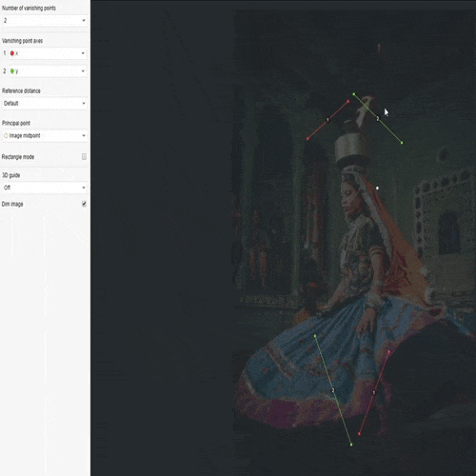Pick the lower green line's top endpoint handle
The height and width of the screenshot is (476, 476).
click(x=315, y=336)
